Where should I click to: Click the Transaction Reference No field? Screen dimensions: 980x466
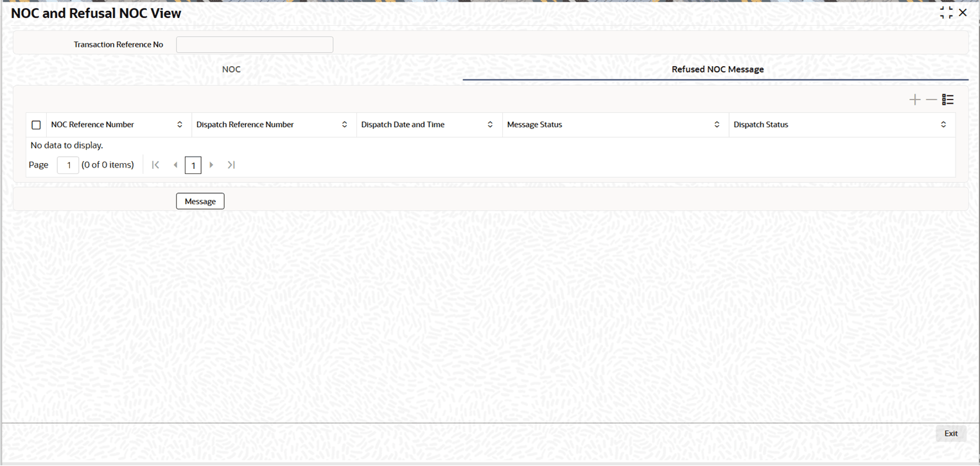click(x=254, y=44)
